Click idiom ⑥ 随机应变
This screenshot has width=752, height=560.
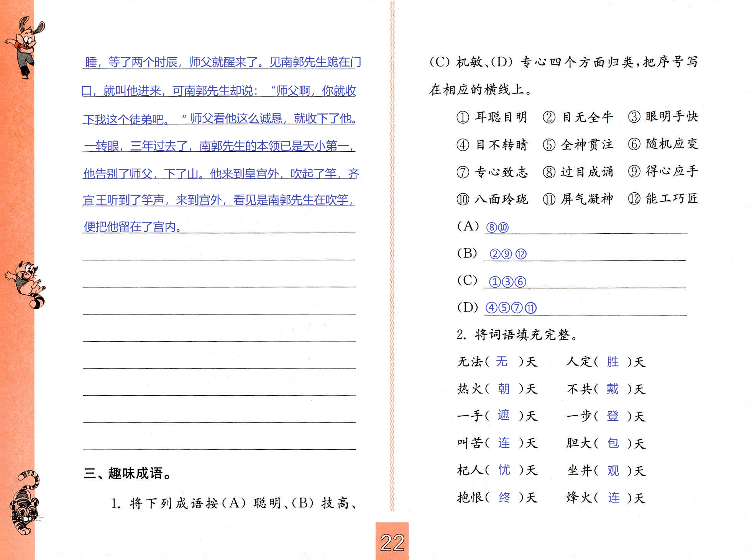coord(663,144)
